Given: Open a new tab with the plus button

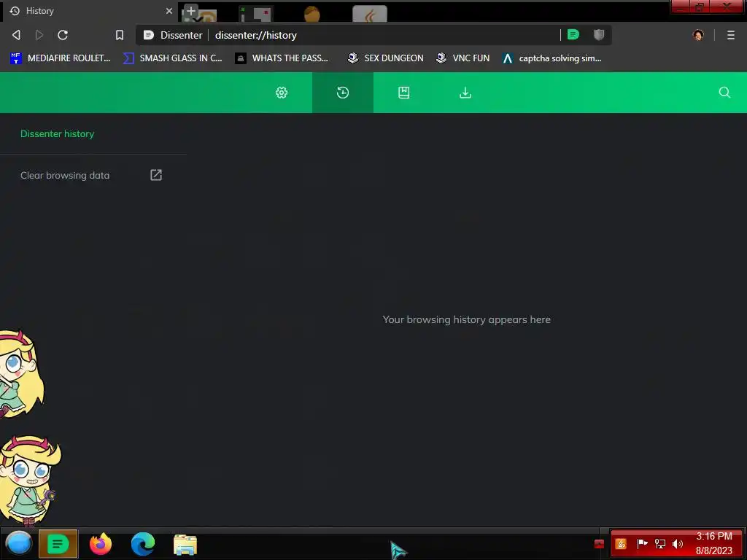Looking at the screenshot, I should point(191,10).
